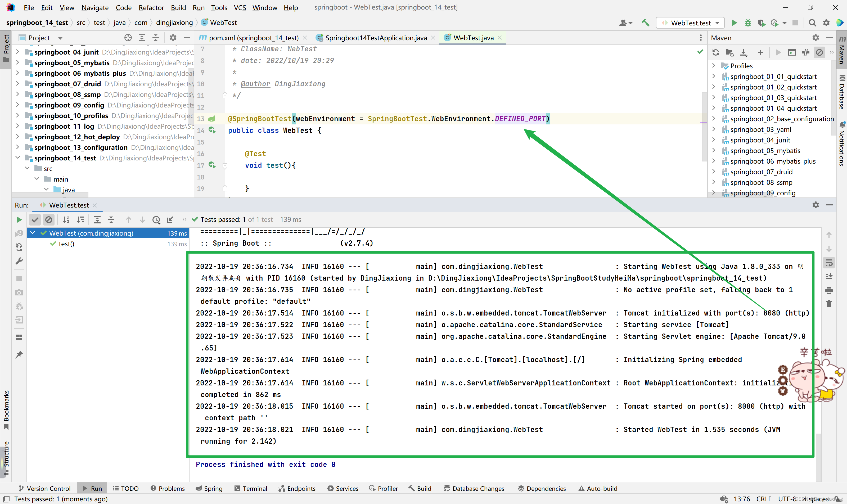Screen dimensions: 847x504
Task: Toggle Show Ignored tests filter
Action: pyautogui.click(x=48, y=220)
